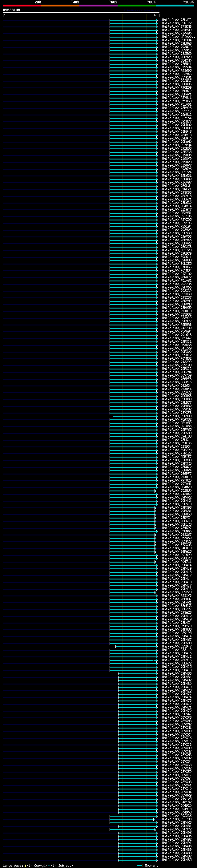Click the alignment bar for UniRef100_P10490
Image resolution: width=197 pixels, height=868 pixels.
[x=133, y=33]
